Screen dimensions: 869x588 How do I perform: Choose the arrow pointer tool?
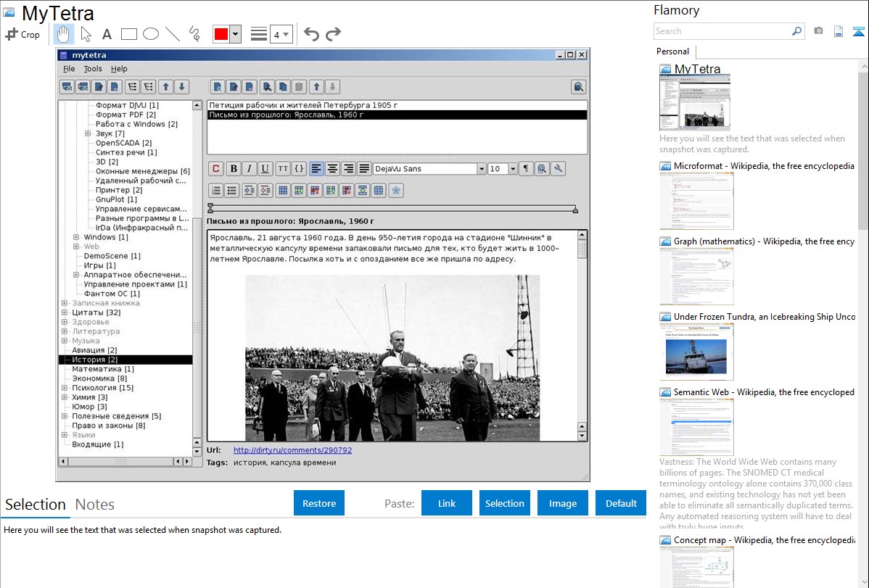tap(86, 34)
